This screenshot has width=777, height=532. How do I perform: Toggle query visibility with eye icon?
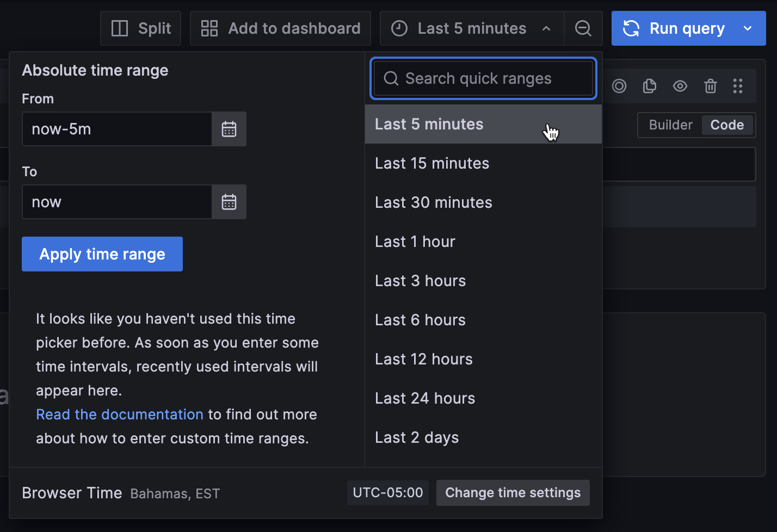(x=680, y=86)
